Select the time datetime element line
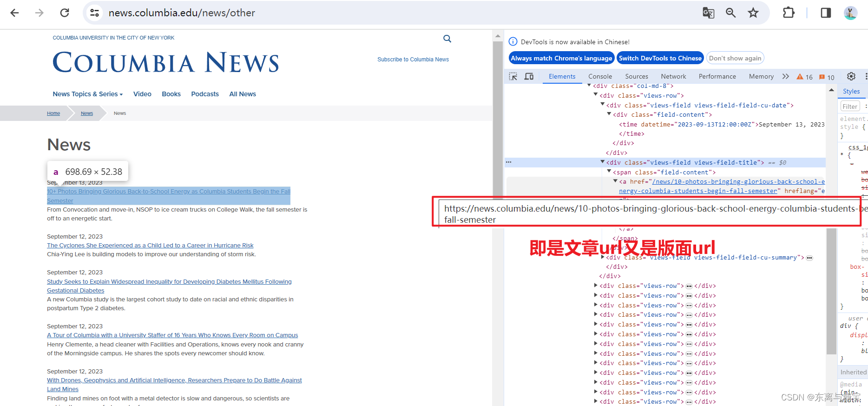This screenshot has width=868, height=406. (722, 124)
